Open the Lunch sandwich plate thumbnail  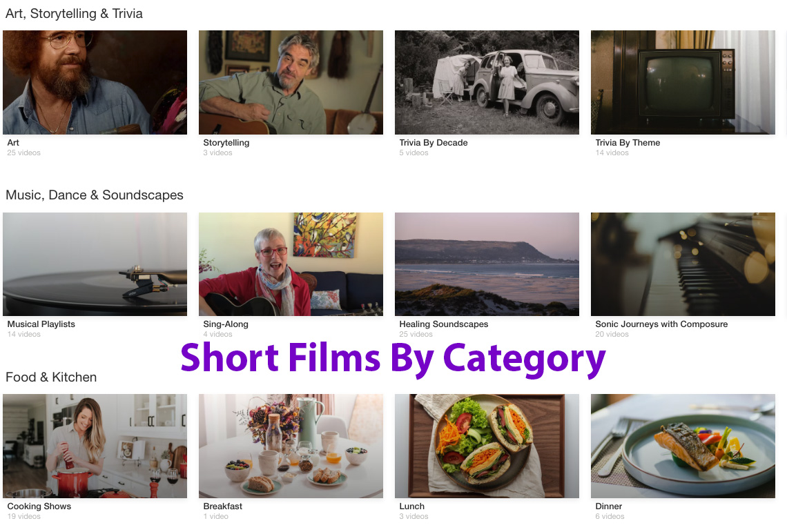point(487,446)
